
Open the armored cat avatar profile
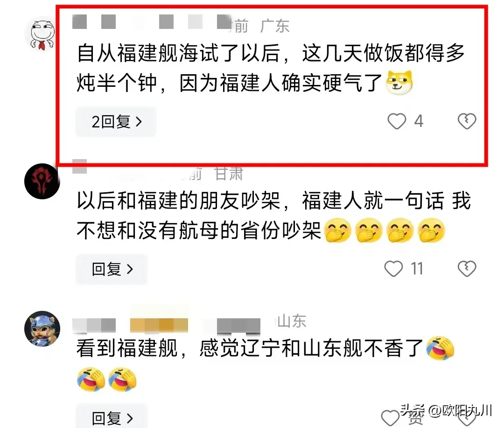point(42,328)
